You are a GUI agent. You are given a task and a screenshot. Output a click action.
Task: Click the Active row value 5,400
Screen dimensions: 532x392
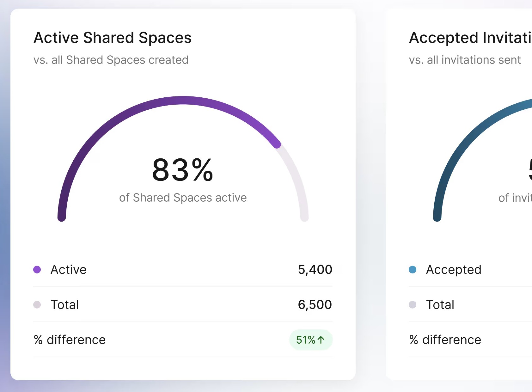(315, 270)
